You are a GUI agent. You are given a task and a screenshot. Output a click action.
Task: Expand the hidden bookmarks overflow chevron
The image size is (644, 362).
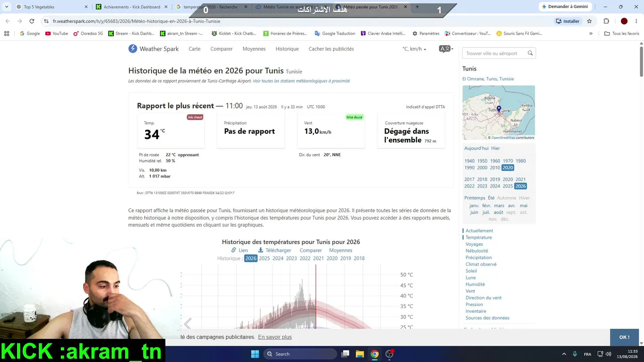click(x=591, y=34)
